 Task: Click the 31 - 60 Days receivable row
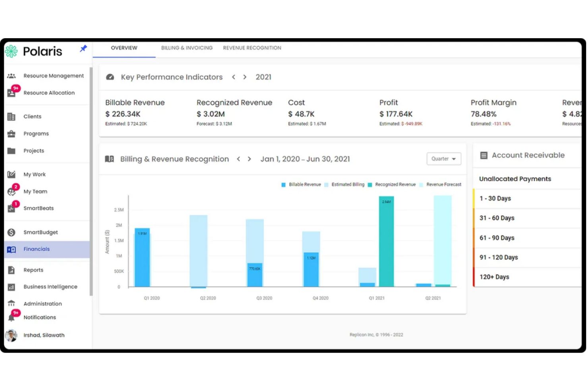click(x=528, y=218)
